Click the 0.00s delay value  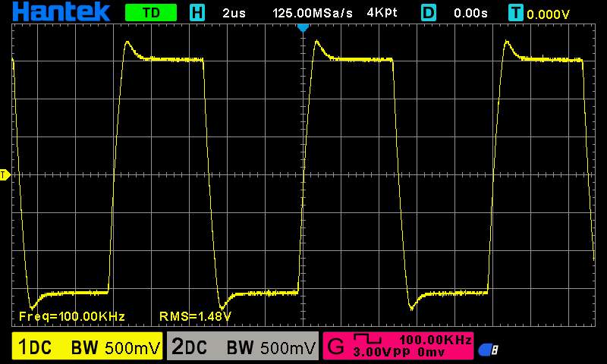(470, 13)
